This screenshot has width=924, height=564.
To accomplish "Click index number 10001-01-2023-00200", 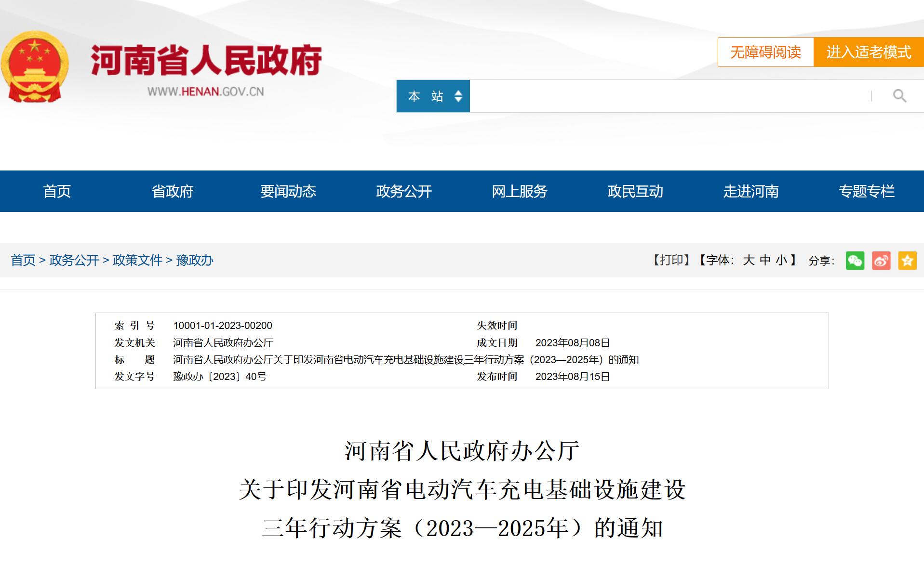I will coord(223,326).
